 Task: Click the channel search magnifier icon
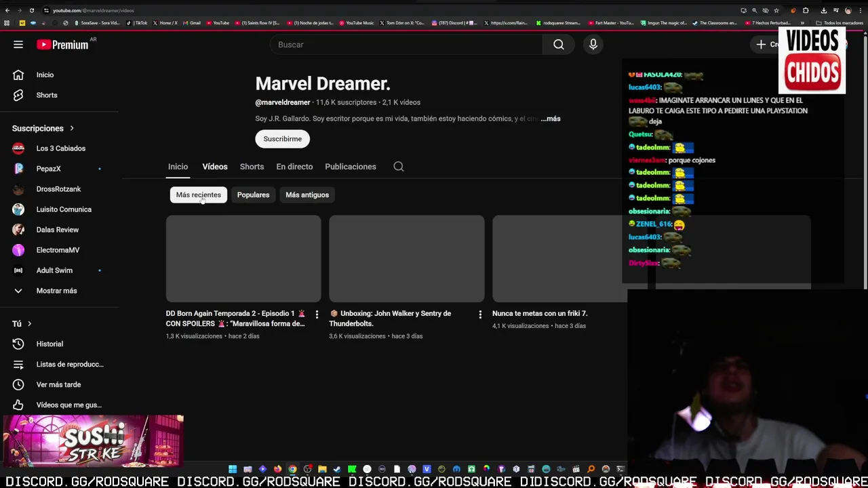[399, 167]
